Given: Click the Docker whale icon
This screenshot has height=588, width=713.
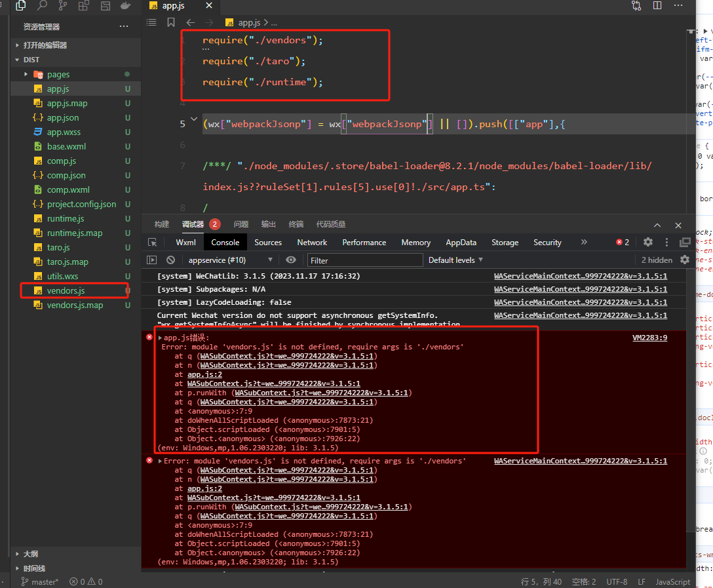Looking at the screenshot, I should (x=126, y=6).
